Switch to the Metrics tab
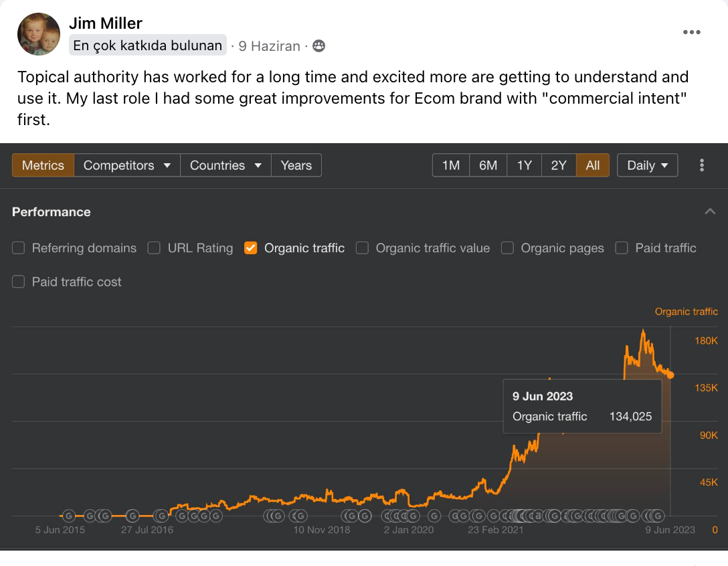The image size is (728, 566). click(43, 165)
